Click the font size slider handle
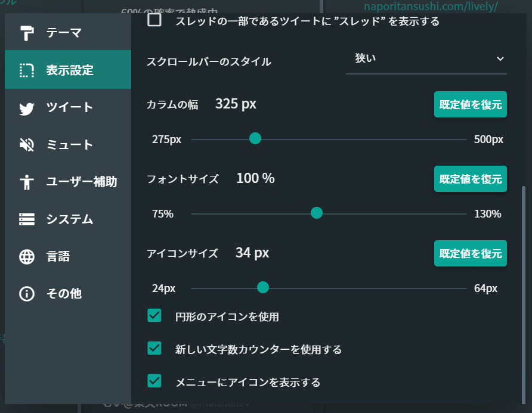The width and height of the screenshot is (532, 413). [317, 213]
